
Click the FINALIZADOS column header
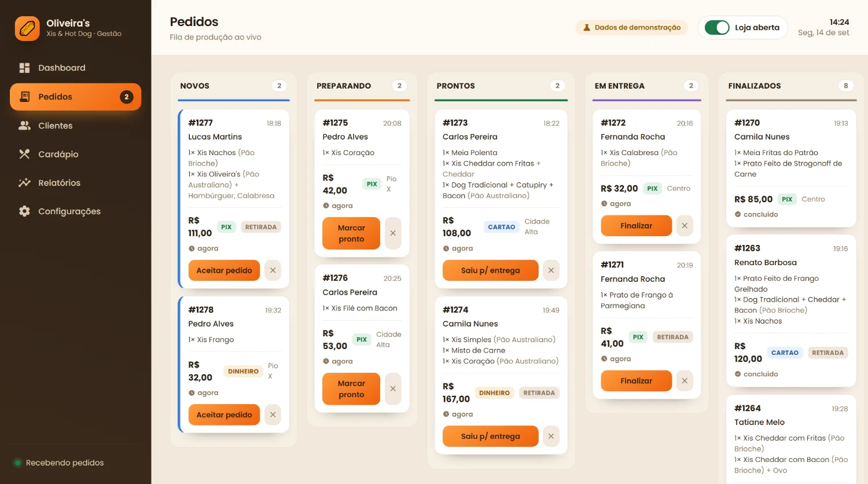755,86
